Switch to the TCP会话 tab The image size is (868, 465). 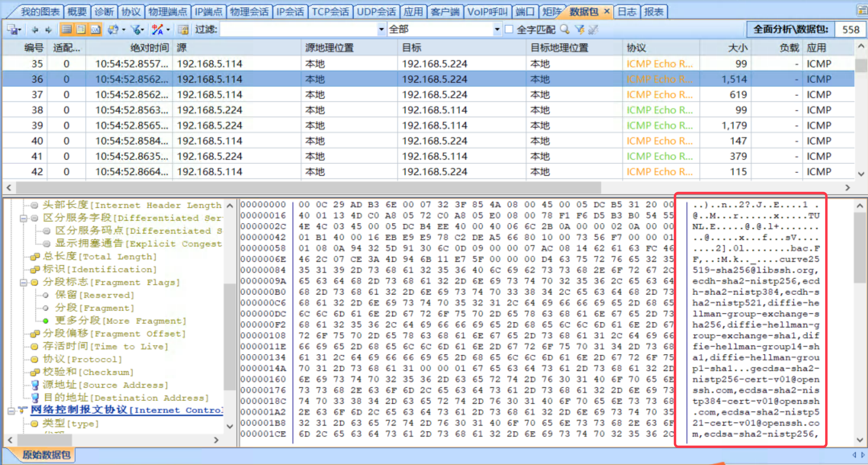click(330, 12)
